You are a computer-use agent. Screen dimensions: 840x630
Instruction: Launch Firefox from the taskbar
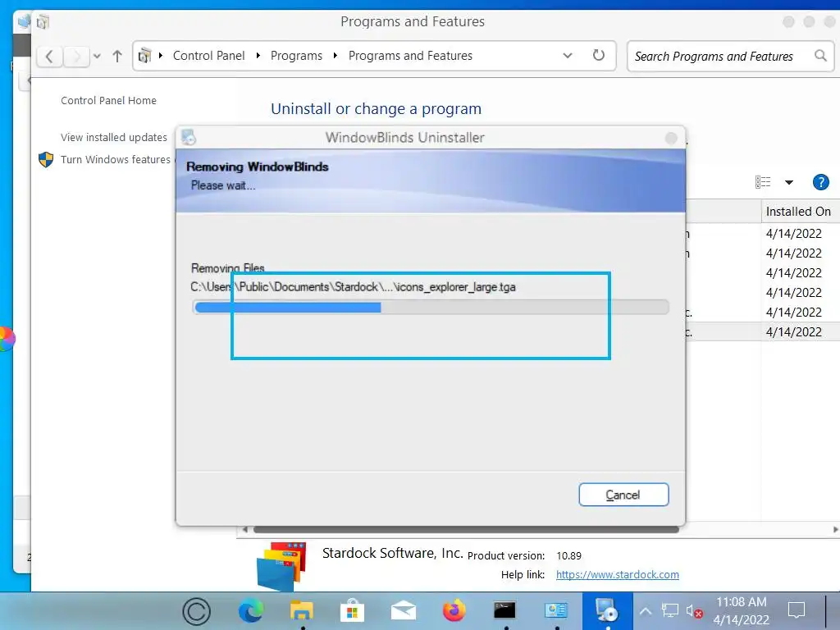(454, 611)
